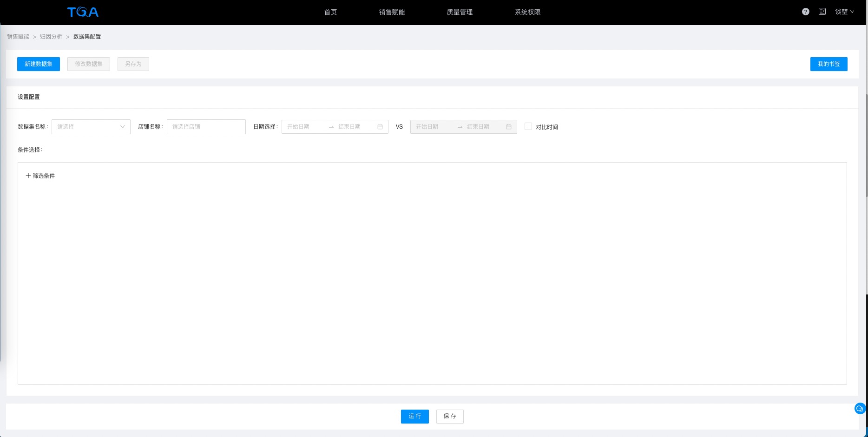Click 结束日期 in the 日期选择 range
Viewport: 868px width, 437px height.
tap(349, 127)
